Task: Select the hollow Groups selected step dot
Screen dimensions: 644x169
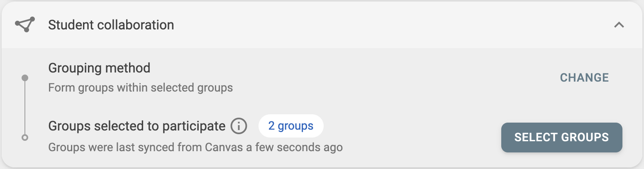Action: pos(25,138)
